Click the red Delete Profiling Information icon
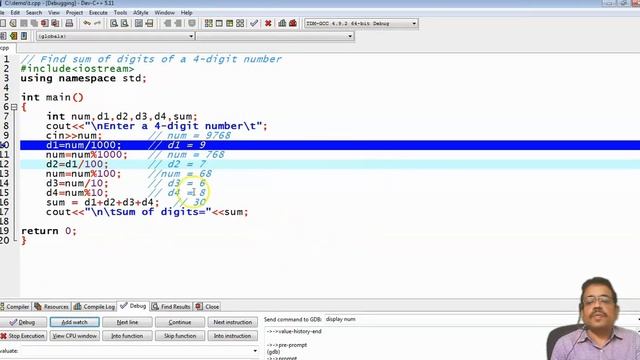 [x=293, y=23]
